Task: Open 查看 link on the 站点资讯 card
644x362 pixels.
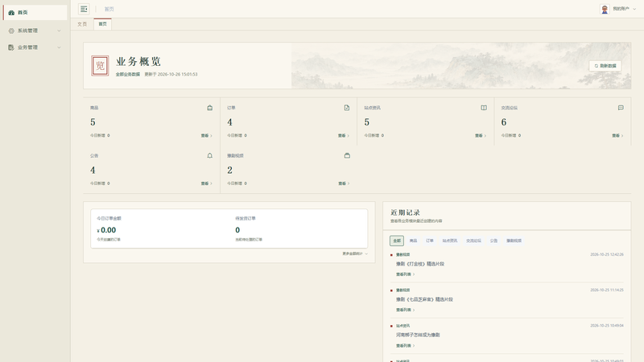Action: pos(481,136)
